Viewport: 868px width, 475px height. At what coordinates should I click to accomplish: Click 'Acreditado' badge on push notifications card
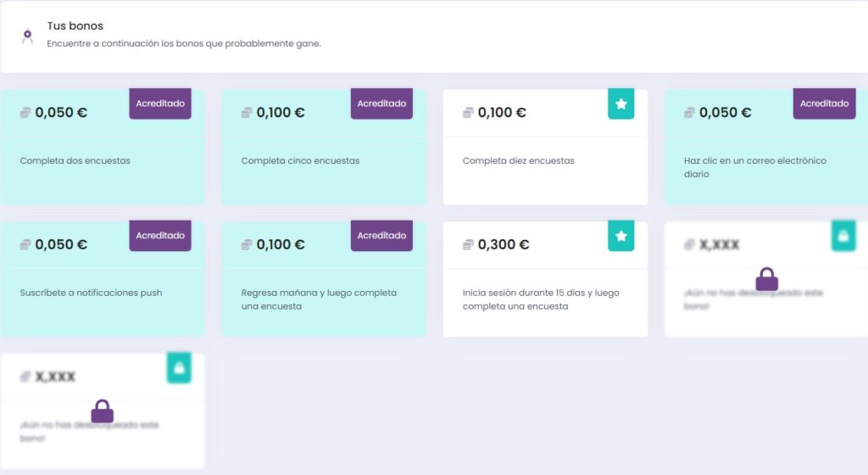point(160,236)
